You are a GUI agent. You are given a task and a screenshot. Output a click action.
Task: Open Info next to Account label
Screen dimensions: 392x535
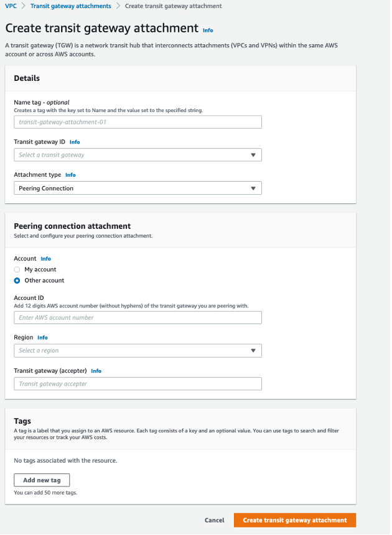point(45,258)
